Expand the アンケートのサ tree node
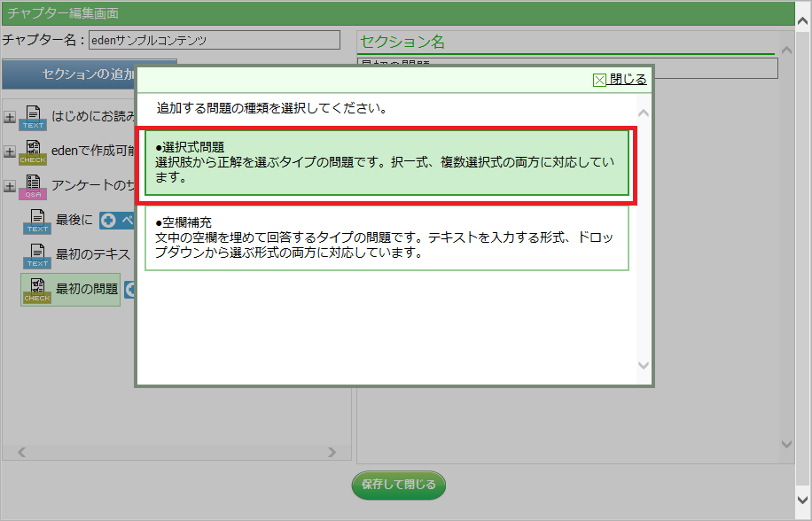The width and height of the screenshot is (812, 521). coord(10,186)
